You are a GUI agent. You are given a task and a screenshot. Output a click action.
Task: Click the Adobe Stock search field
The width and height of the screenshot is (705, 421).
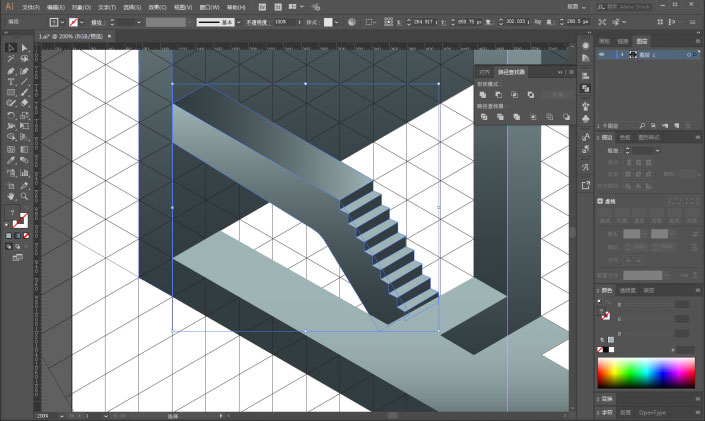click(625, 7)
